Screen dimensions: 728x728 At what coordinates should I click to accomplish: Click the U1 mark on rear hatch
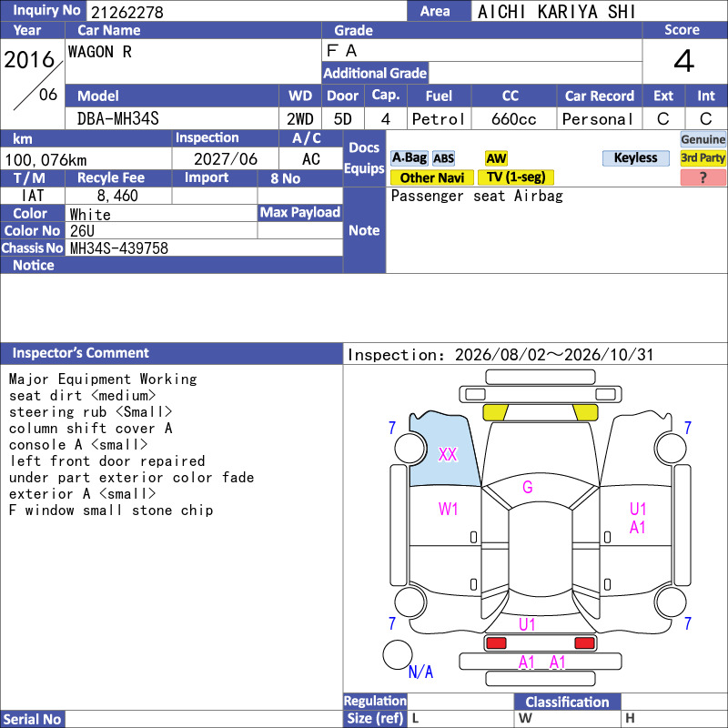527,624
